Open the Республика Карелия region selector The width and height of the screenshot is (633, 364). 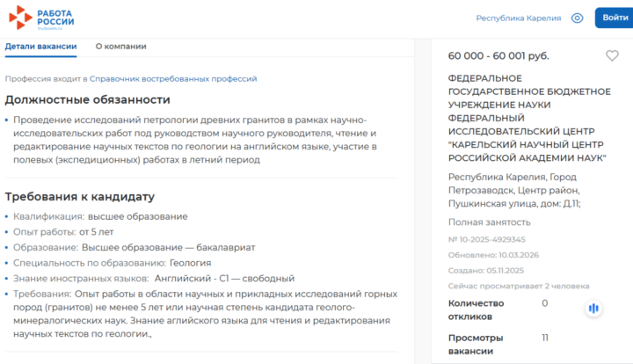tap(518, 18)
